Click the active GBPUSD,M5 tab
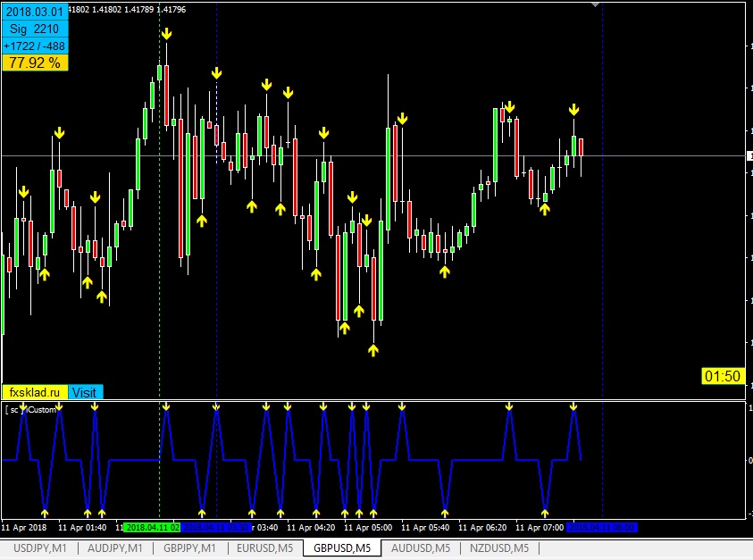This screenshot has height=560, width=753. click(x=342, y=548)
